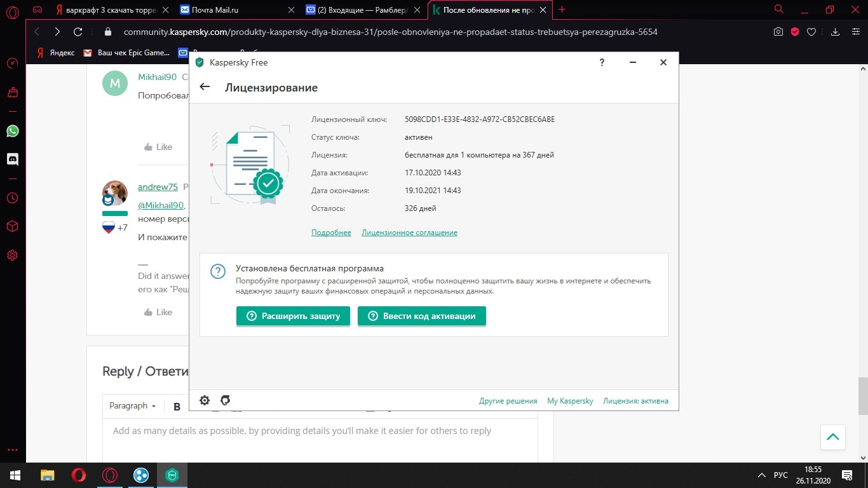Click andrew75 beagle avatar
Image resolution: width=868 pixels, height=488 pixels.
[115, 193]
